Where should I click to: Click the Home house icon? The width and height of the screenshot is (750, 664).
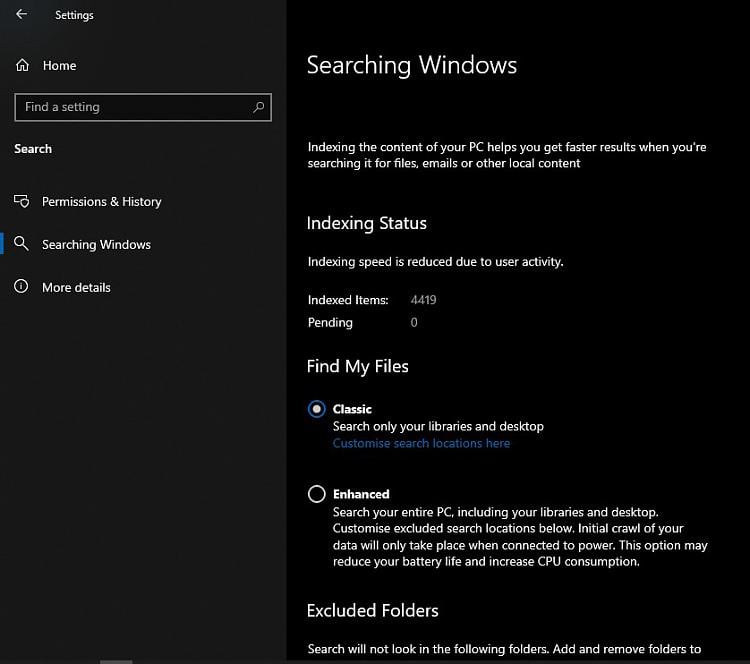(x=22, y=65)
